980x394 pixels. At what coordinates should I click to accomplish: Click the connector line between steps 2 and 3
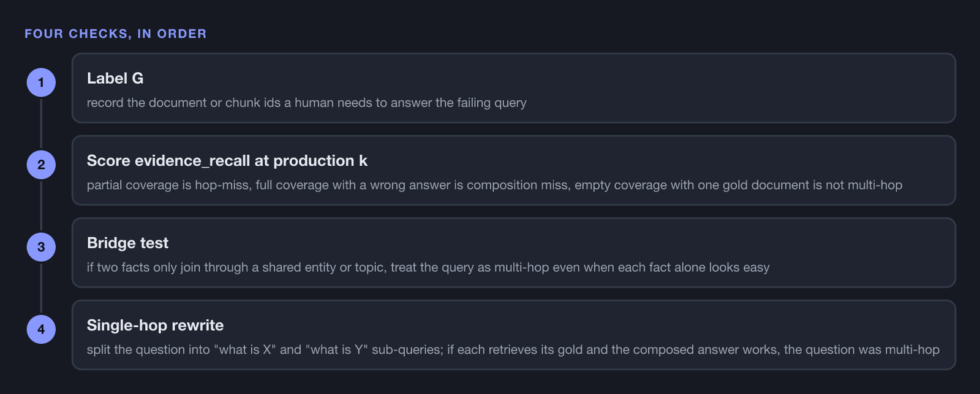coord(41,206)
